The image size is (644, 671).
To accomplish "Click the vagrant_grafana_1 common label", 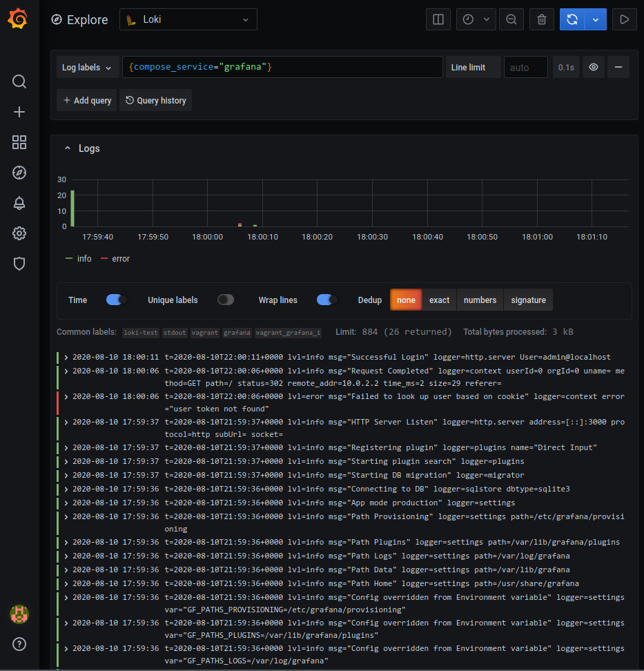I will pos(289,333).
